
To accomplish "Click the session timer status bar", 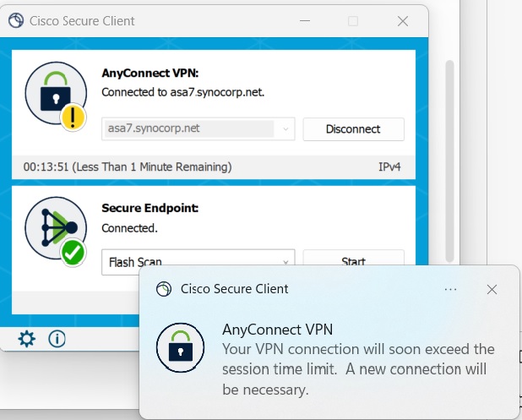I will 214,166.
